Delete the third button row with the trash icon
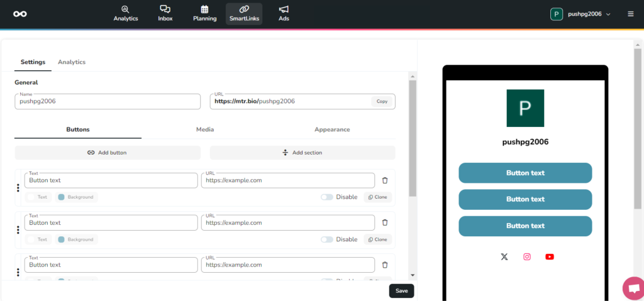The height and width of the screenshot is (301, 644). pyautogui.click(x=385, y=265)
